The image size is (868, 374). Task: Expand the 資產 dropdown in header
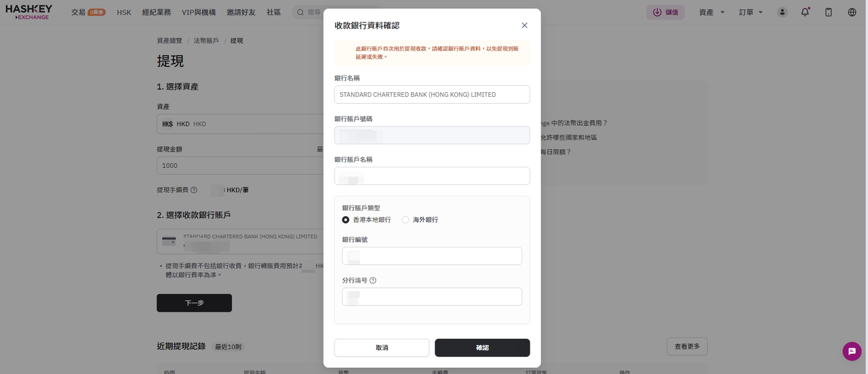712,12
